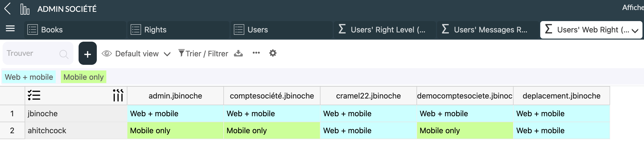The height and width of the screenshot is (143, 644).
Task: Expand the Default view dropdown chevron
Action: tap(167, 54)
